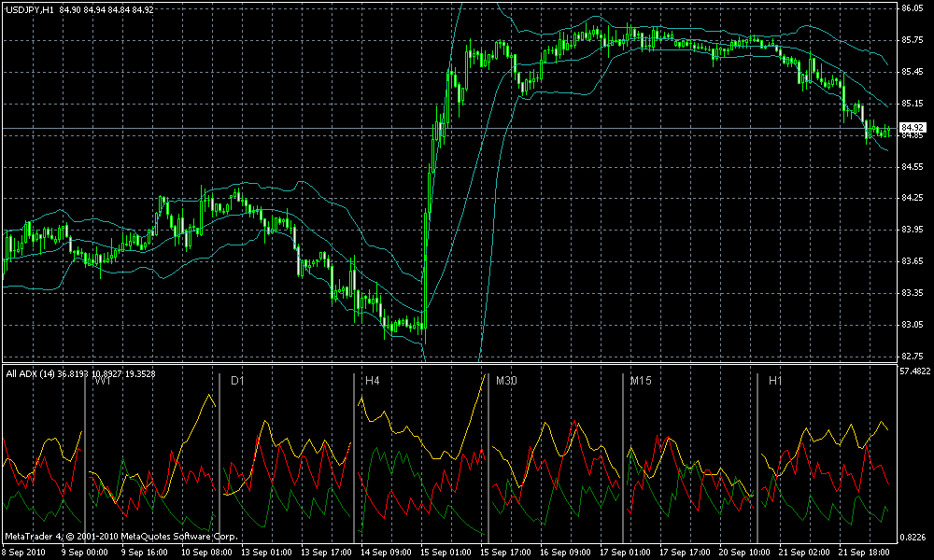
Task: Click the 83.05 price axis value
Action: 912,325
